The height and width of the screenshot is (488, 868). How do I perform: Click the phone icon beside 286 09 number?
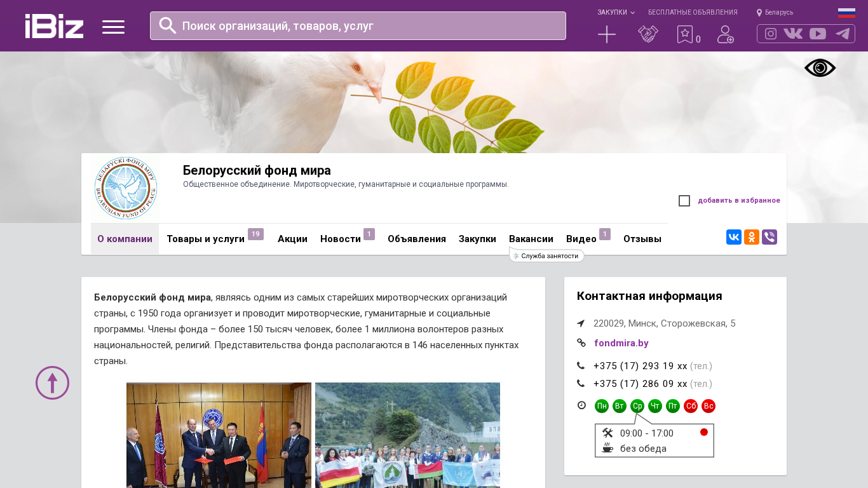pyautogui.click(x=581, y=383)
